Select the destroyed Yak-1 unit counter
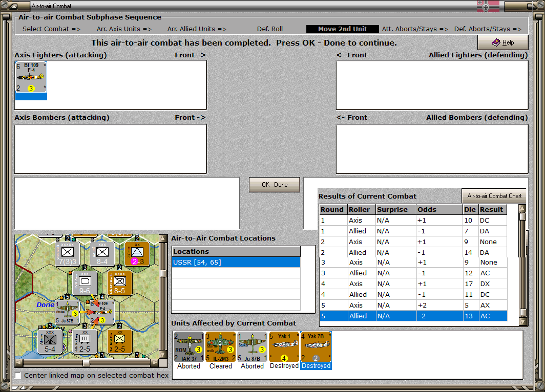Viewport: 545px width, 392px height. 284,347
